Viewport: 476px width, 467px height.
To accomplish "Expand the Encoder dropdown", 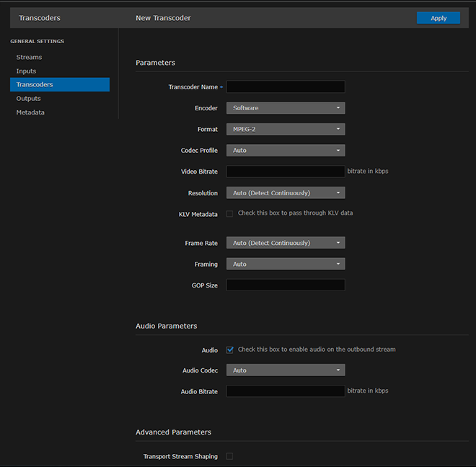I will click(286, 108).
